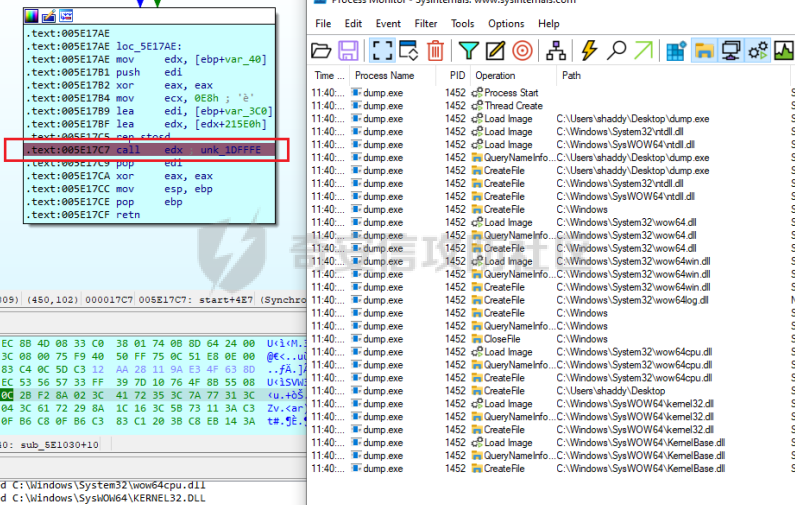Screen dimensions: 795x505
Task: Click the sub_5E1030+10 hex status text
Action: coord(59,445)
